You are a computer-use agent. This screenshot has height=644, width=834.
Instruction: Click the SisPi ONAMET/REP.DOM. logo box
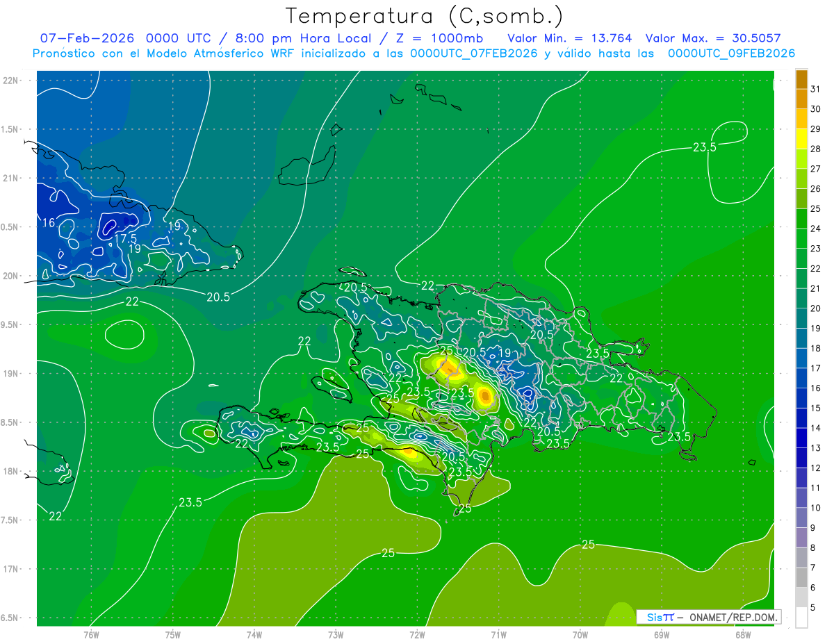point(708,617)
